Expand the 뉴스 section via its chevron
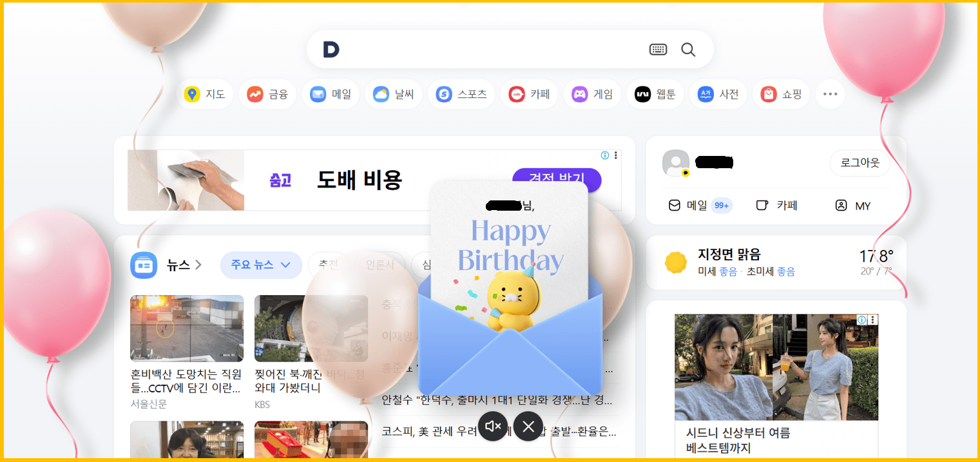980x462 pixels. coord(198,264)
